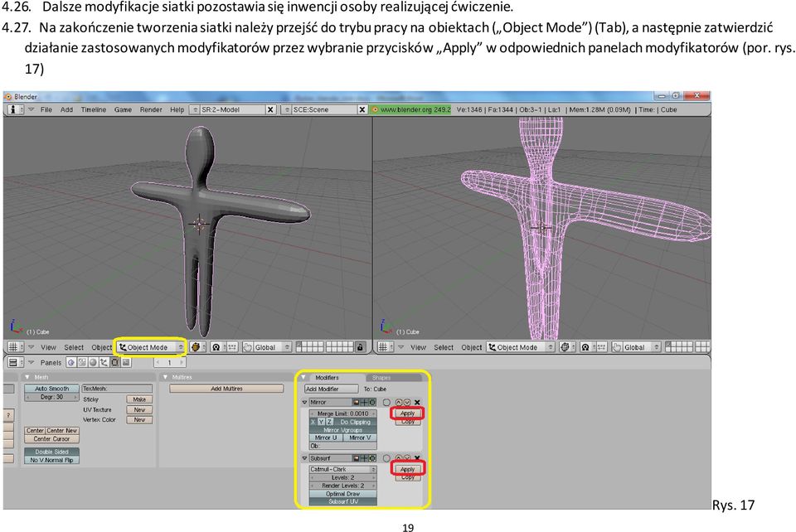Collapse the Subsurf modifier triangle
The image size is (796, 532).
tap(304, 458)
